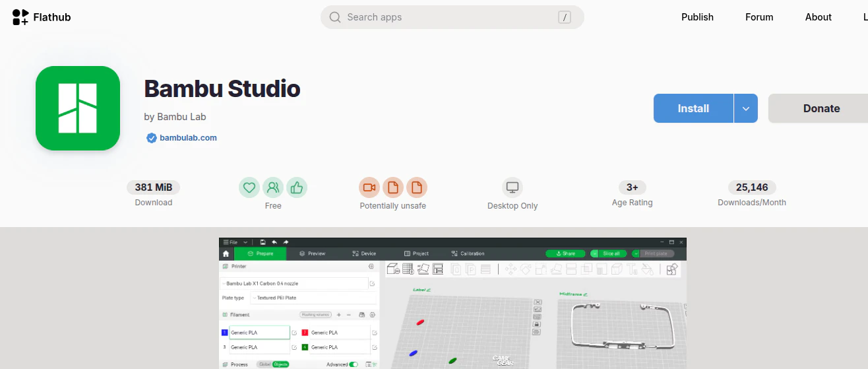
Task: Click the community people icon above Free
Action: 273,188
